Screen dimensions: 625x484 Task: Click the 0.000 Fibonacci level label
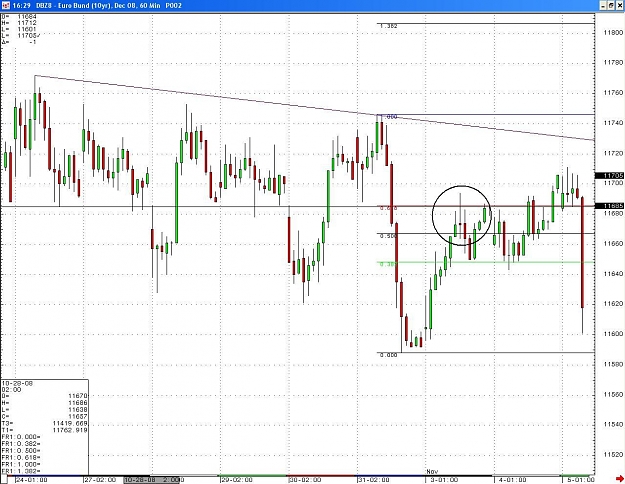coord(388,355)
